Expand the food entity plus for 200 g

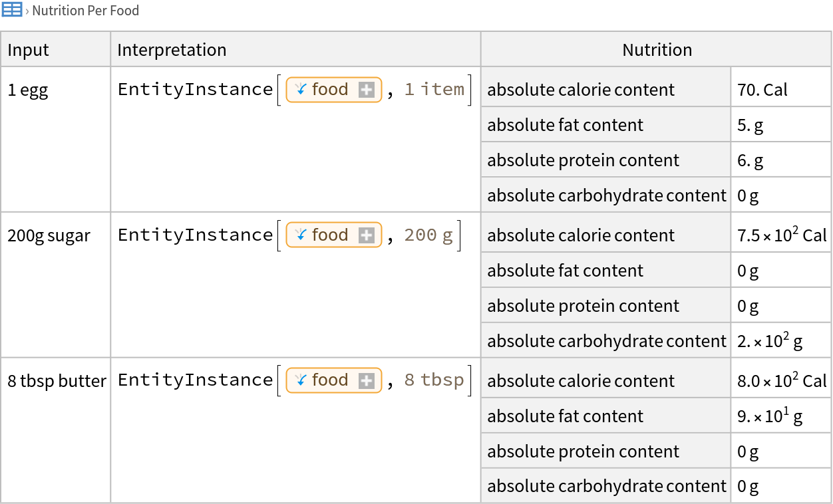(x=367, y=235)
